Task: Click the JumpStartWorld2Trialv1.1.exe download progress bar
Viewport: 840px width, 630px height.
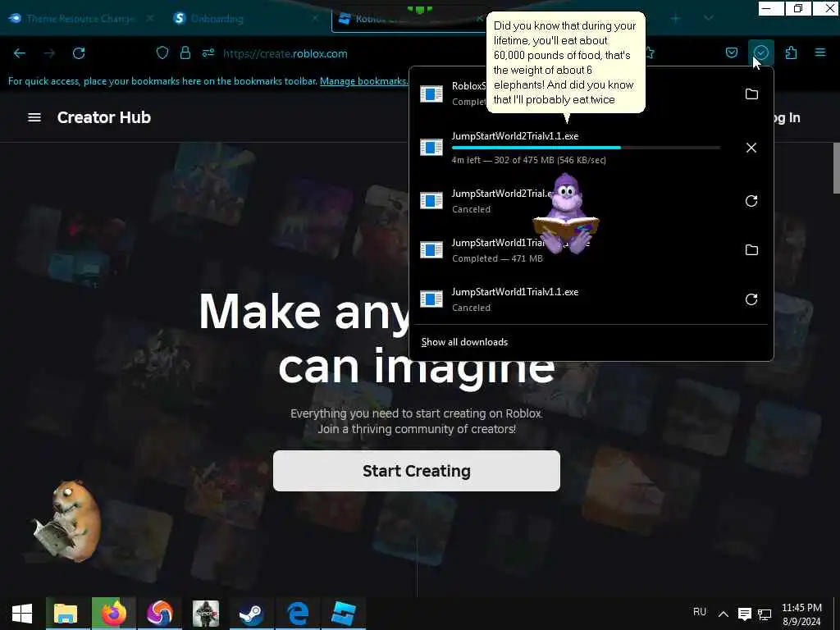Action: [586, 148]
